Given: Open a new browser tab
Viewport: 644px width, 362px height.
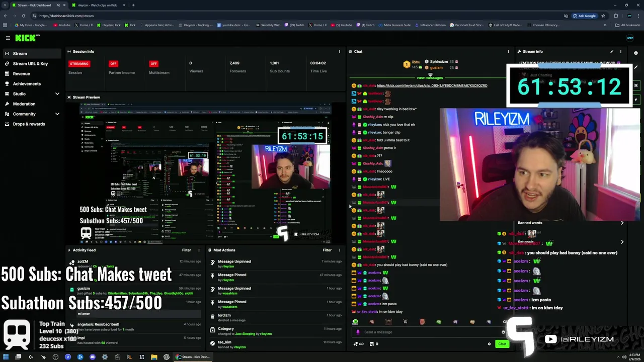Looking at the screenshot, I should tap(133, 5).
